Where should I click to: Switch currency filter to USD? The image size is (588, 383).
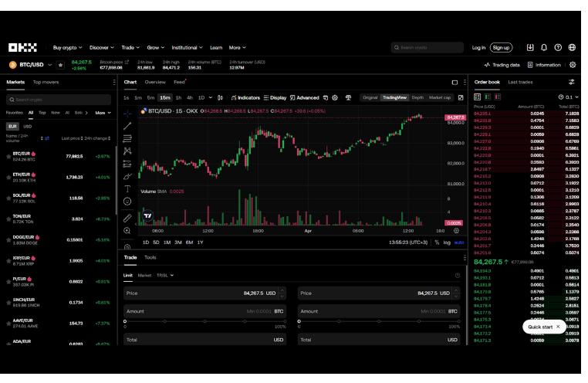coord(27,126)
